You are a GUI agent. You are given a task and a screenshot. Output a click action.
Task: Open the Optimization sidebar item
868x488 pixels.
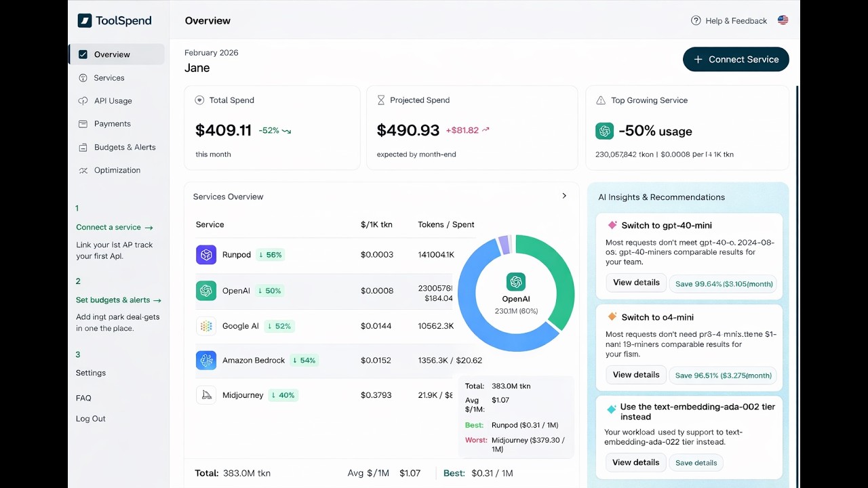117,170
